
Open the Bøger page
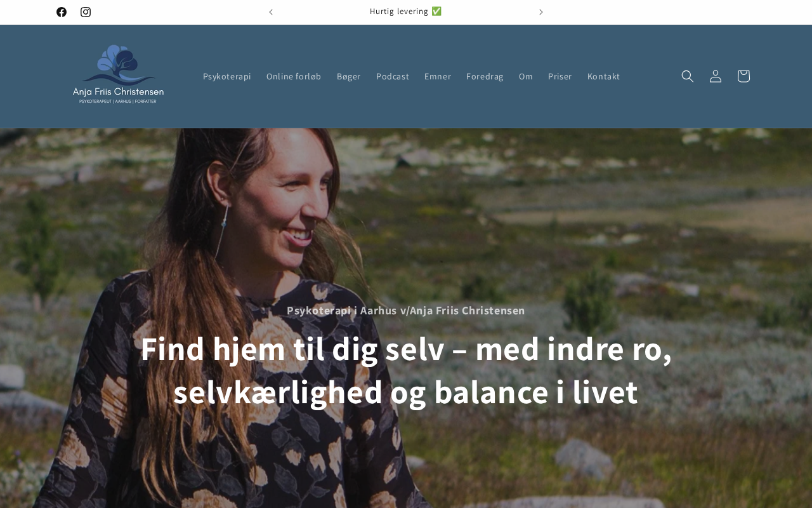[349, 76]
